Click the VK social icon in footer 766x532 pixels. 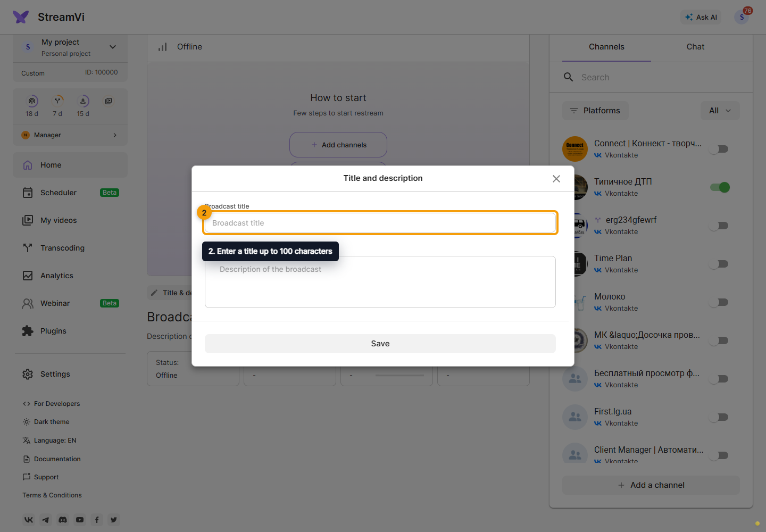coord(29,520)
